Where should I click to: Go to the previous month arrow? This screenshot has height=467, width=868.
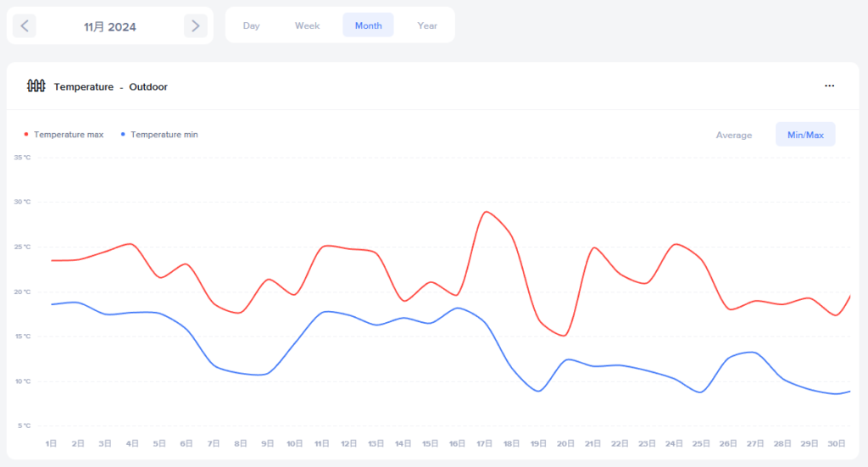coord(25,26)
